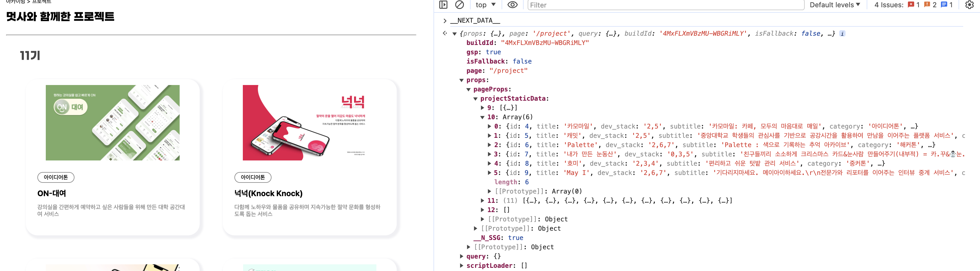Click the 아카이빙 > 프로젝트 breadcrumb
Viewport: 980px width, 271px height.
28,2
